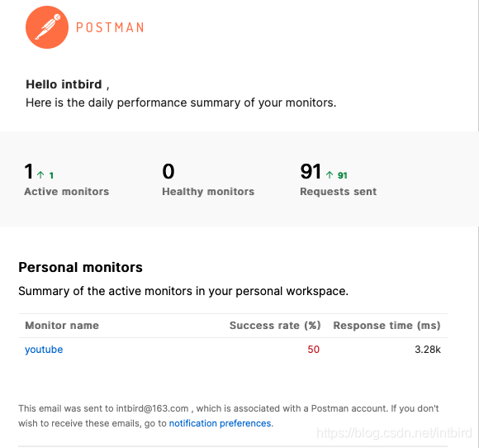
Task: Click the green up arrow next to Active monitors
Action: coord(40,175)
